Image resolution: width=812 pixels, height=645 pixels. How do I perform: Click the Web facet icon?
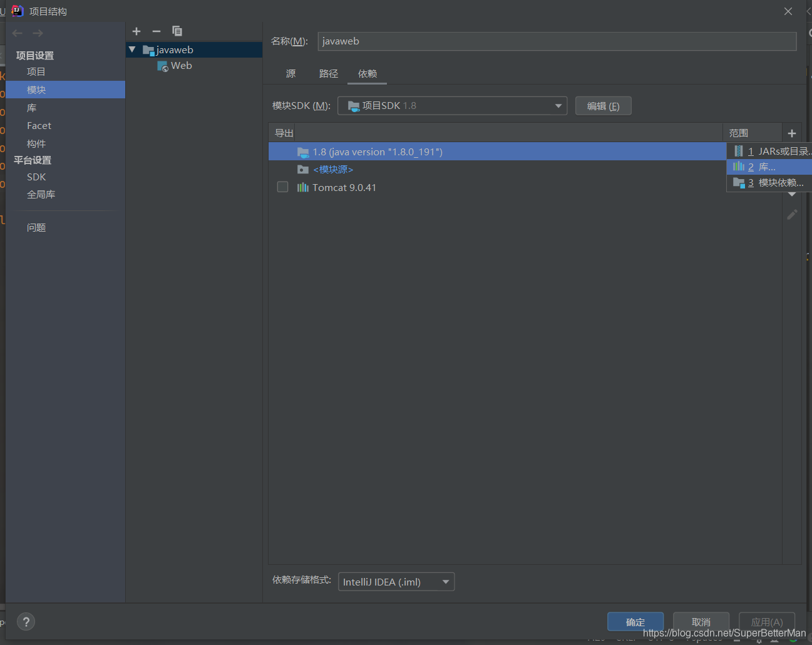point(163,66)
